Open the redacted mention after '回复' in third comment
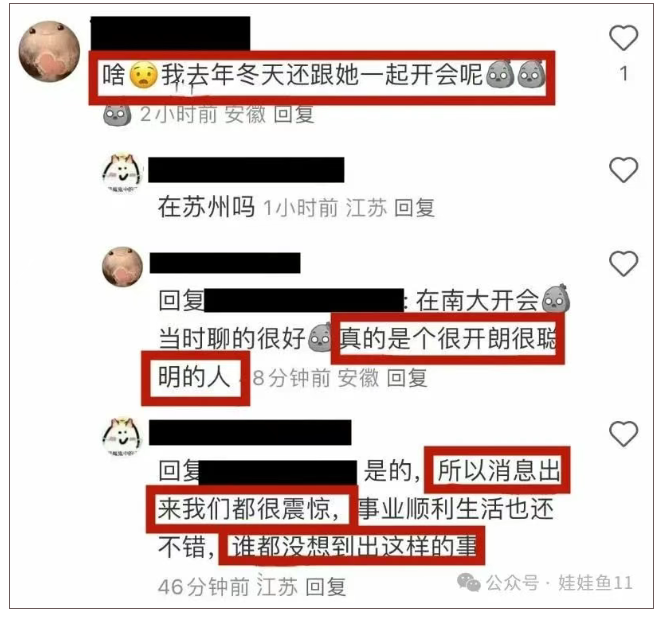 tap(304, 300)
